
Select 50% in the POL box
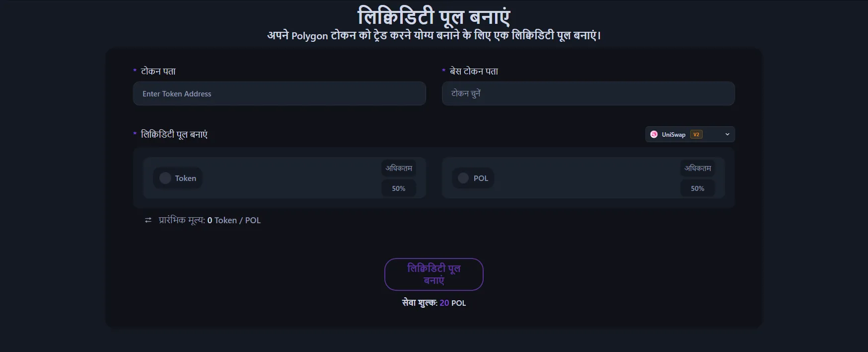click(x=697, y=188)
